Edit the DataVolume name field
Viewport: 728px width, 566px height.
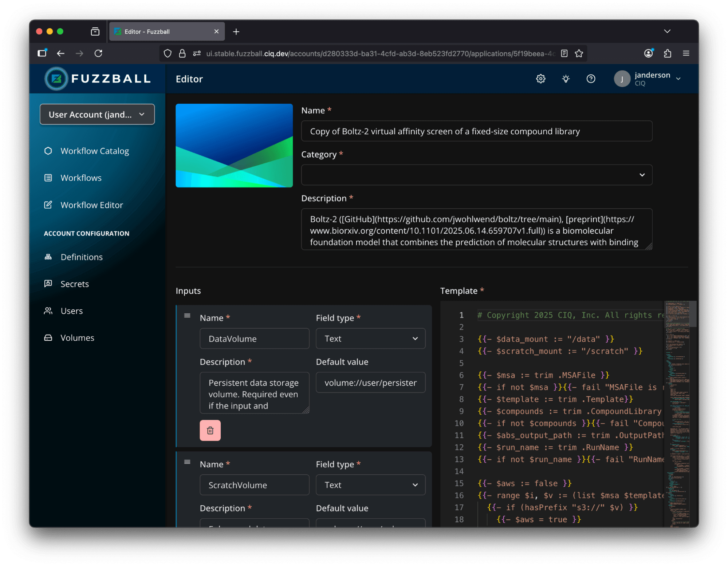254,339
